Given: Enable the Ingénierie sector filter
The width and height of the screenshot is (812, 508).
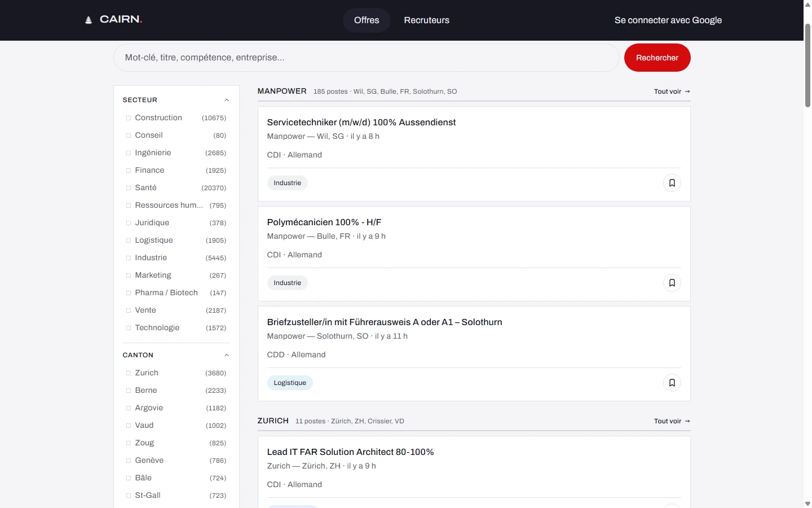Looking at the screenshot, I should 129,153.
